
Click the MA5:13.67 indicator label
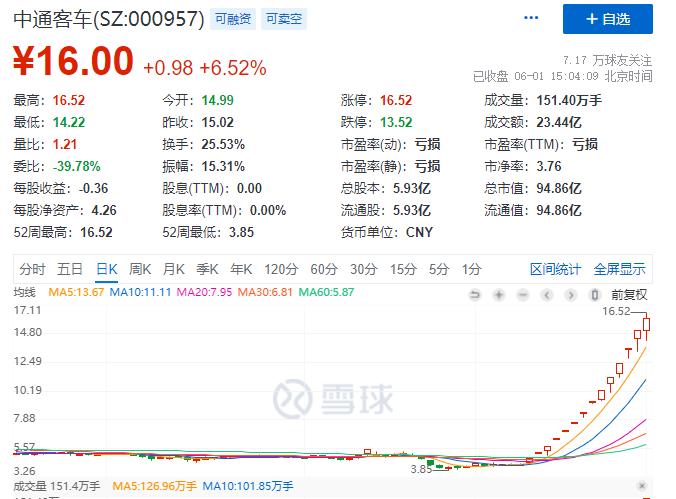[76, 292]
